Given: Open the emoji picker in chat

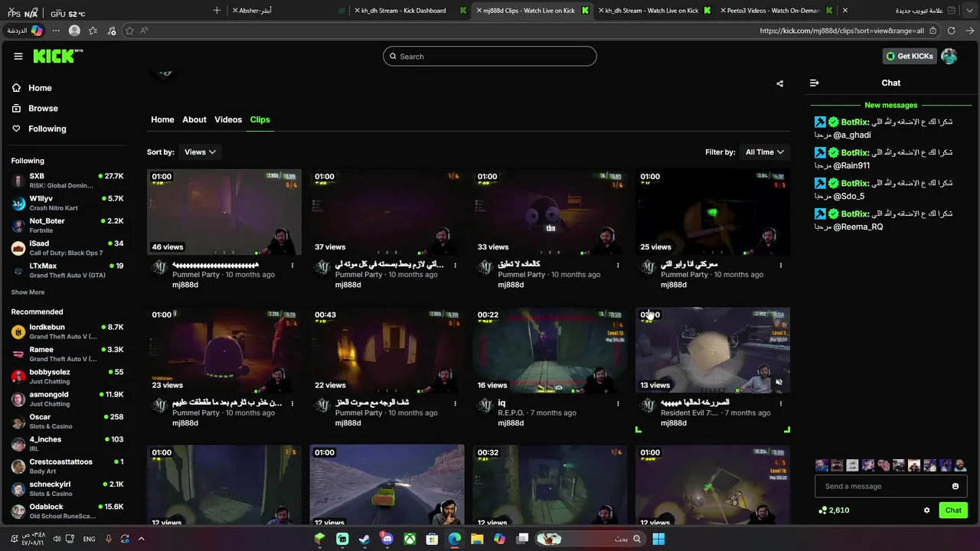Looking at the screenshot, I should coord(955,486).
